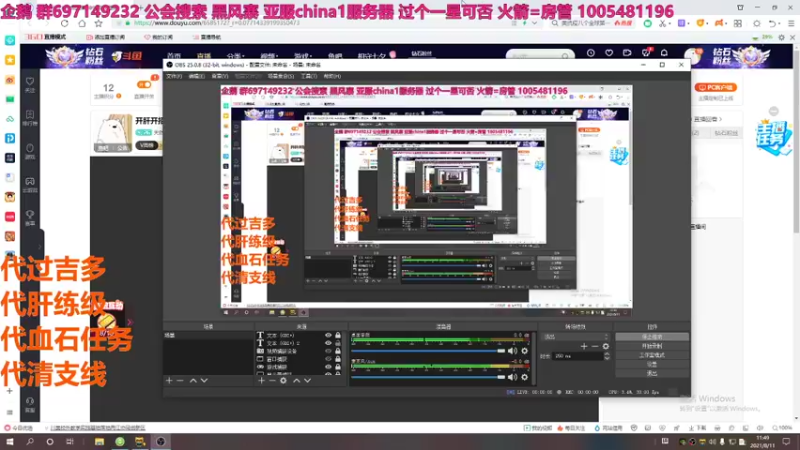Open 麦克风/Aux audio settings gear
The image size is (800, 450).
(x=524, y=377)
